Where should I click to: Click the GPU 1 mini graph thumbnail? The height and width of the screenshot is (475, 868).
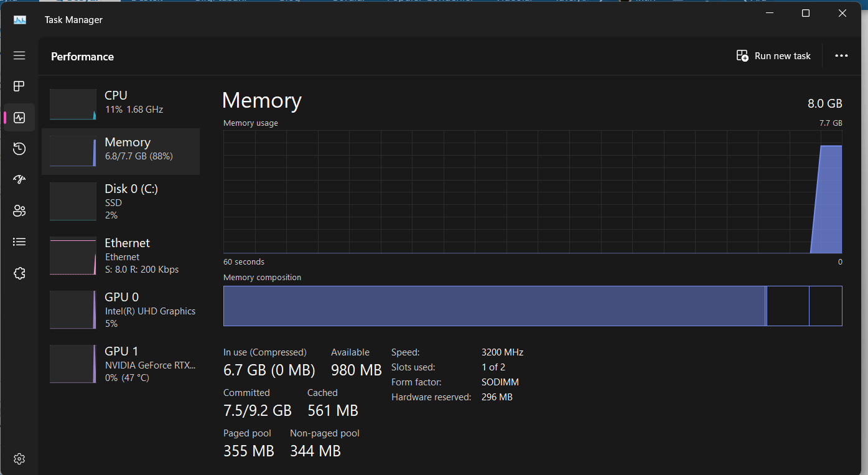[73, 364]
